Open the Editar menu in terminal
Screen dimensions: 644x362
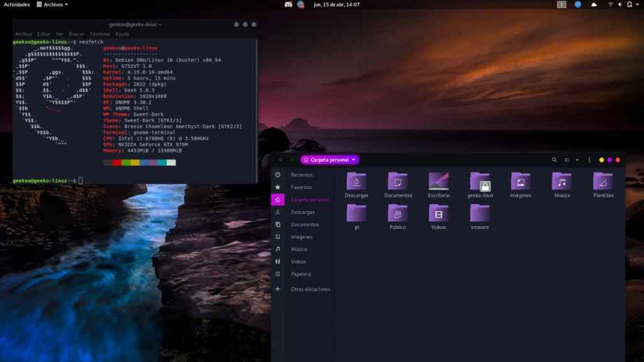[x=43, y=34]
